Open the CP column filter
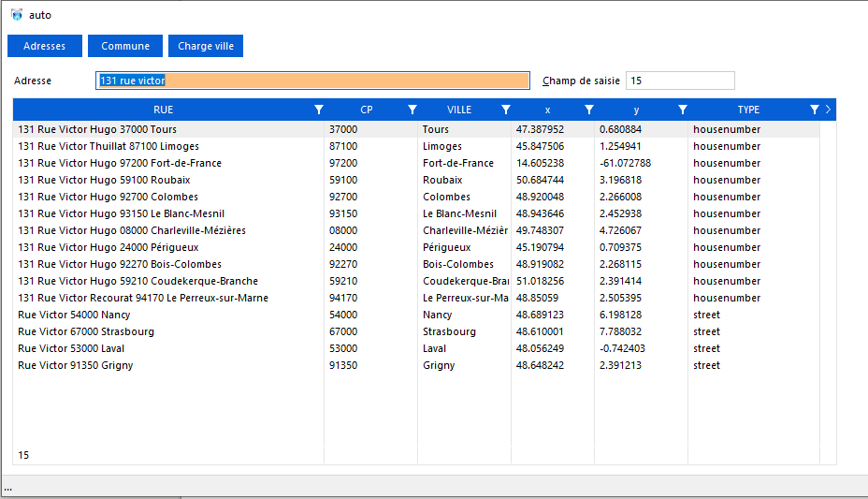This screenshot has width=868, height=499. 412,110
